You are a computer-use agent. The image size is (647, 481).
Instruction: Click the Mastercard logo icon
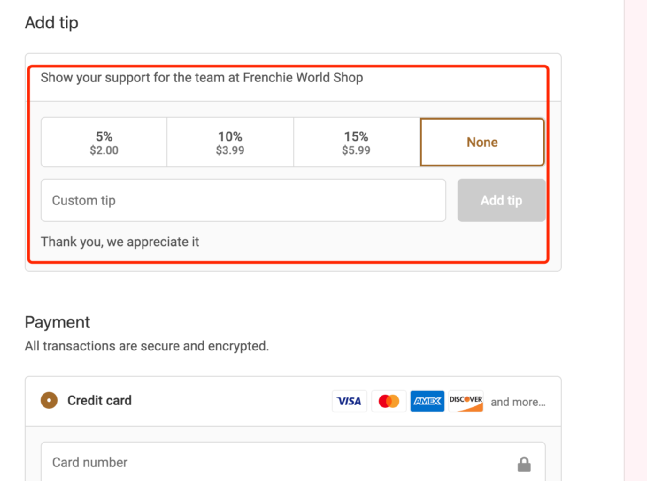(x=389, y=401)
